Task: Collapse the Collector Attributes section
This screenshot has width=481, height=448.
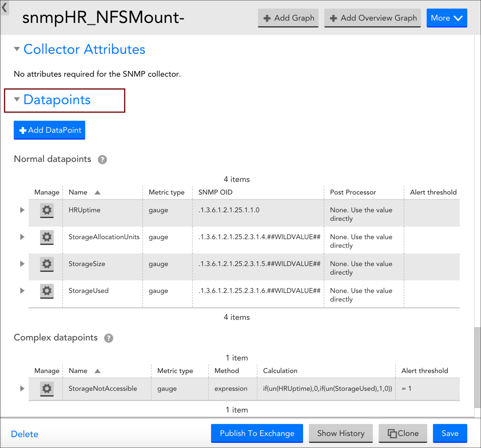Action: pyautogui.click(x=17, y=49)
